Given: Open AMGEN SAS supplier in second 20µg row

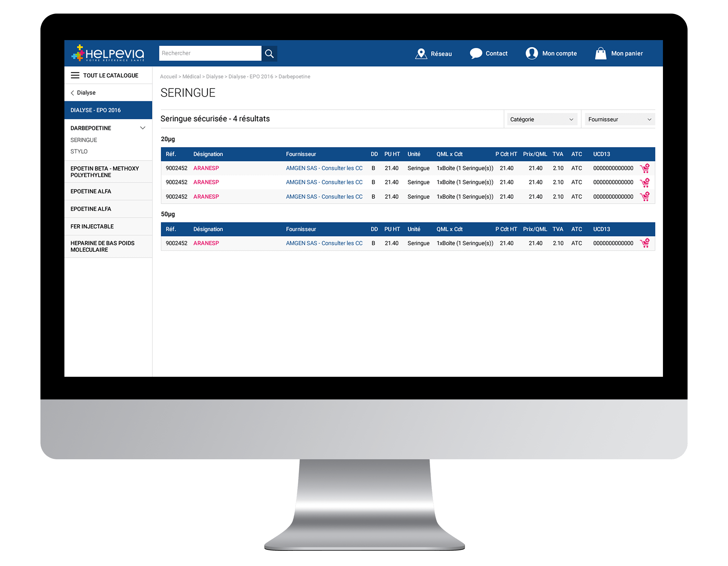Looking at the screenshot, I should coord(324,182).
